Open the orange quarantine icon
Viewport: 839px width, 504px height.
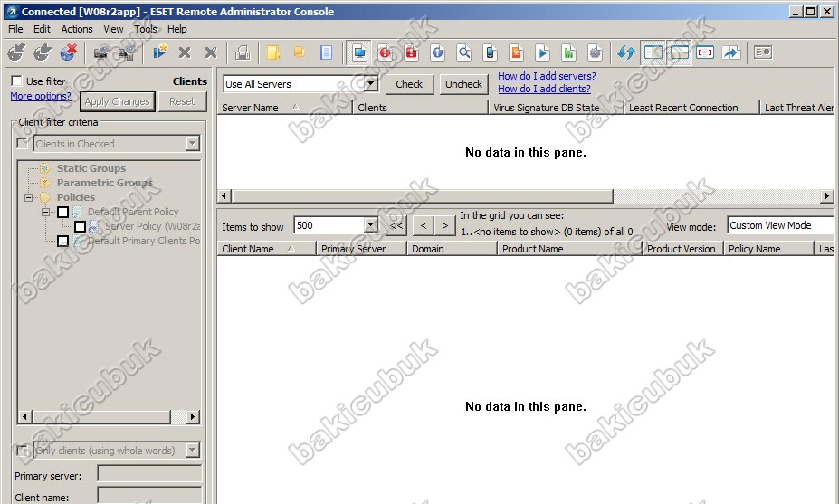coord(517,52)
